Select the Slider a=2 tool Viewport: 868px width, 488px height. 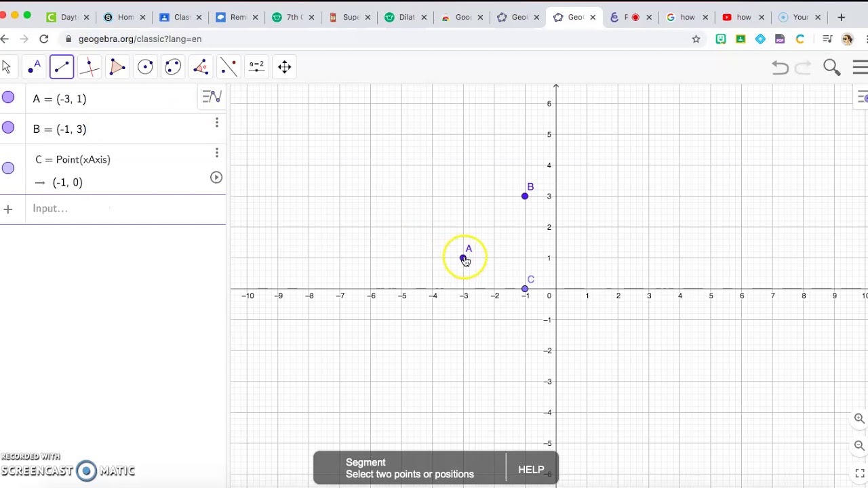coord(256,66)
